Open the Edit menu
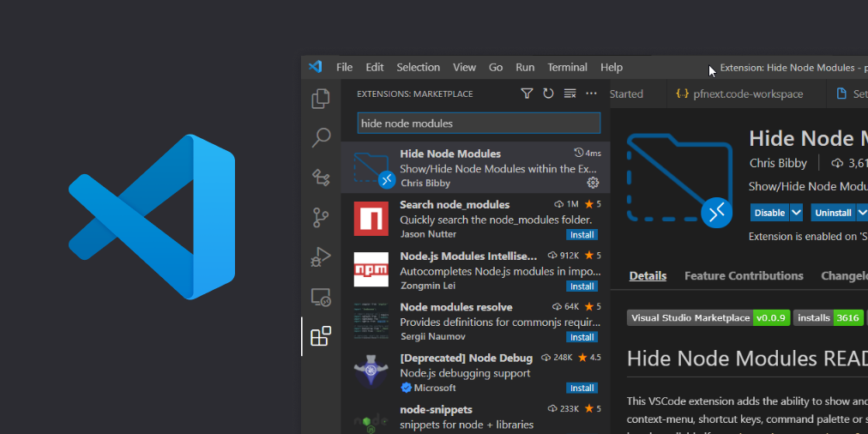This screenshot has height=434, width=868. coord(375,67)
